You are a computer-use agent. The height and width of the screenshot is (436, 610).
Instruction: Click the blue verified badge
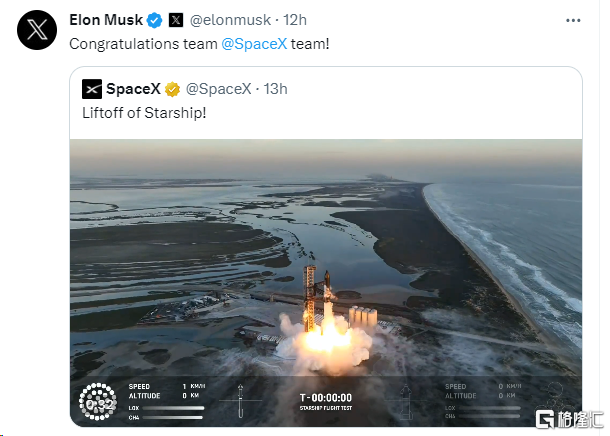[x=155, y=20]
